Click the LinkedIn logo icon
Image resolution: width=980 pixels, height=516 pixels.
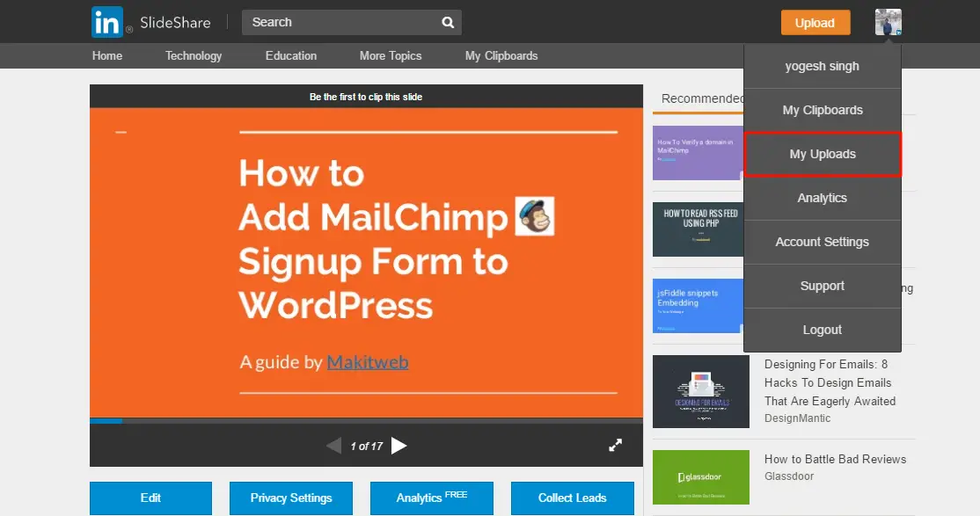tap(106, 23)
